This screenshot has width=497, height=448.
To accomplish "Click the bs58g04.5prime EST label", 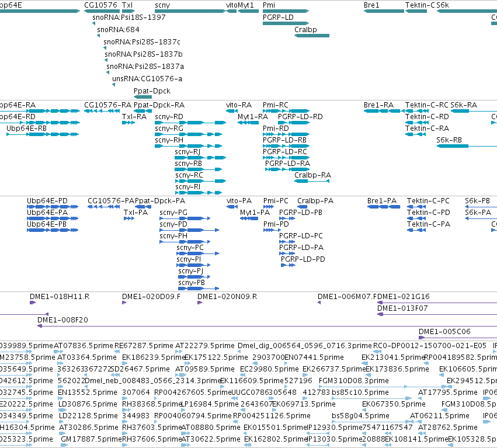I will tap(360, 416).
